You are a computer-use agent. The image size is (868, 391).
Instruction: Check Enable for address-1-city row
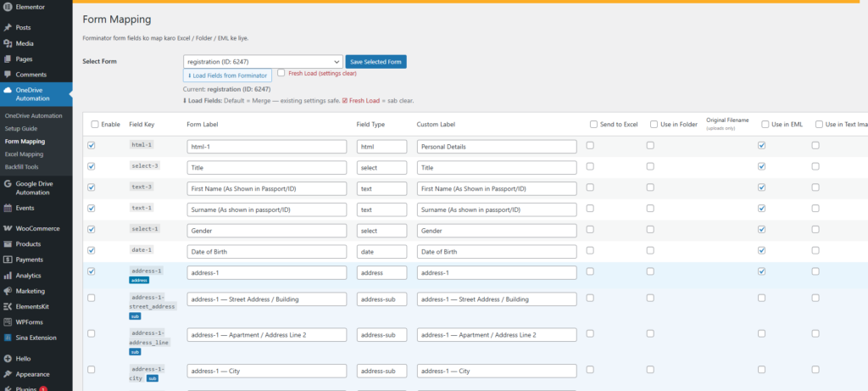(x=92, y=370)
